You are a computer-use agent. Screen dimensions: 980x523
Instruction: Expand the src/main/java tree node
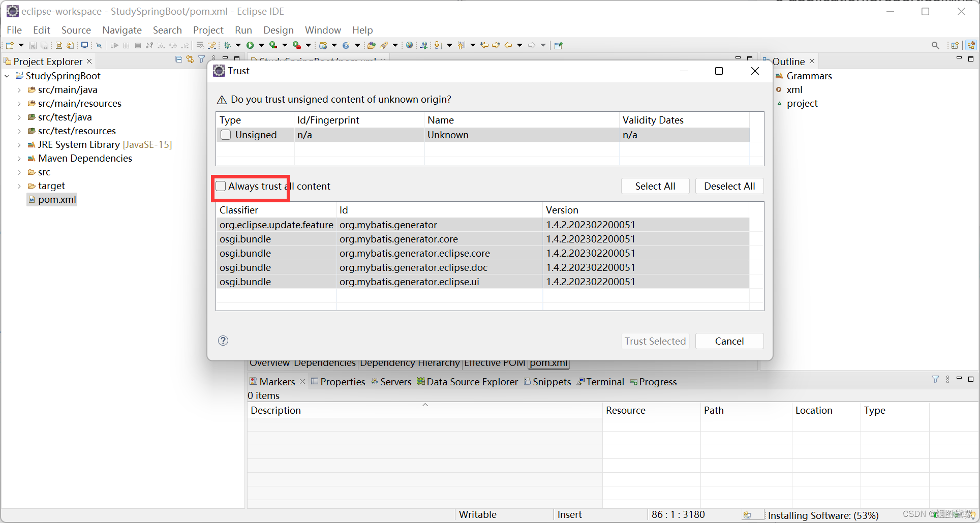19,90
